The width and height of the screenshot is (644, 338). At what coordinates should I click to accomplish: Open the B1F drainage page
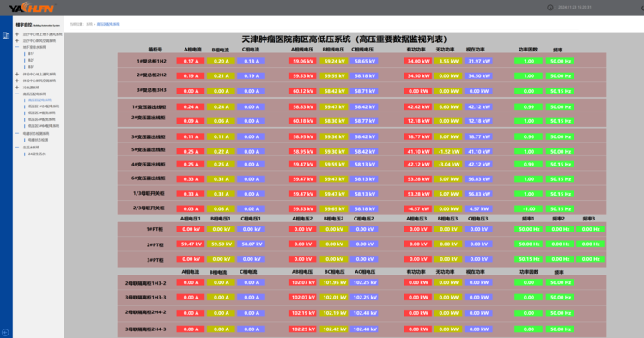(31, 54)
